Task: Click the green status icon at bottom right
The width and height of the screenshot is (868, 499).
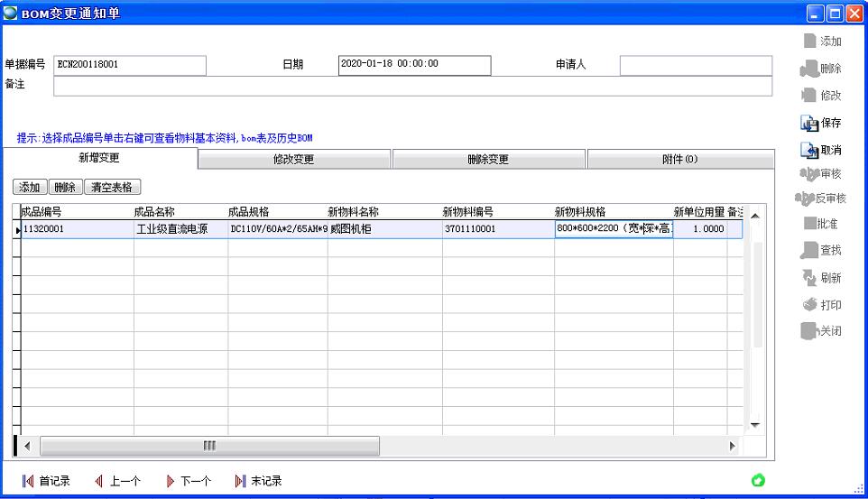Action: (759, 480)
